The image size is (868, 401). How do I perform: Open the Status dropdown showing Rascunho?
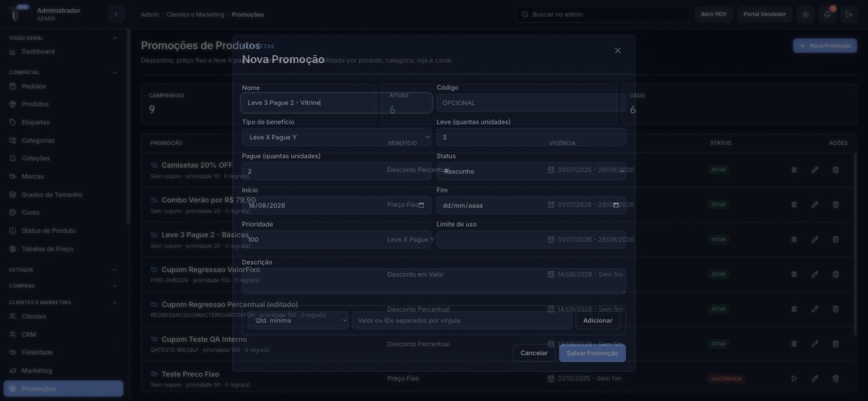(x=531, y=171)
